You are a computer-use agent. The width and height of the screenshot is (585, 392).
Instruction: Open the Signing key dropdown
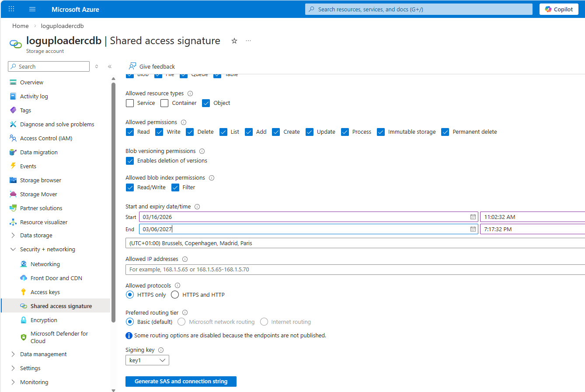tap(147, 360)
